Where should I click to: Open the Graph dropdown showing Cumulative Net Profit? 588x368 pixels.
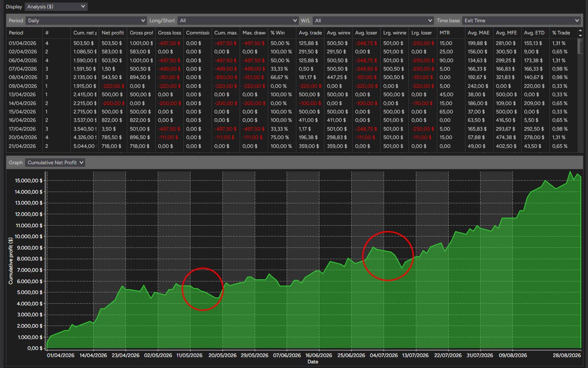pos(55,163)
